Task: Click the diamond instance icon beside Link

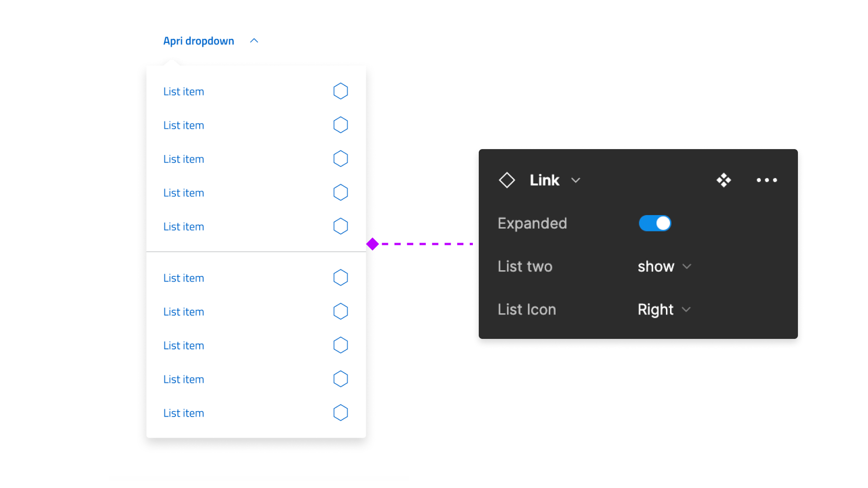Action: coord(507,180)
